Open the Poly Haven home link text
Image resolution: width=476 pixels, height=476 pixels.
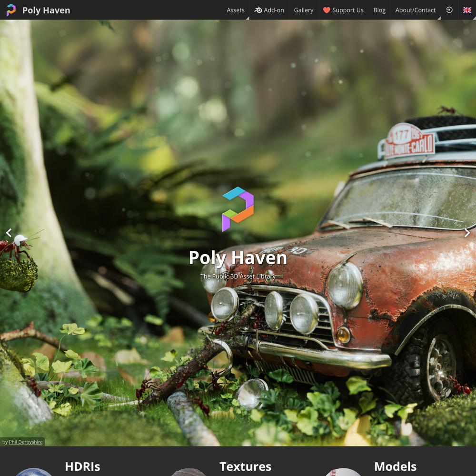click(46, 10)
